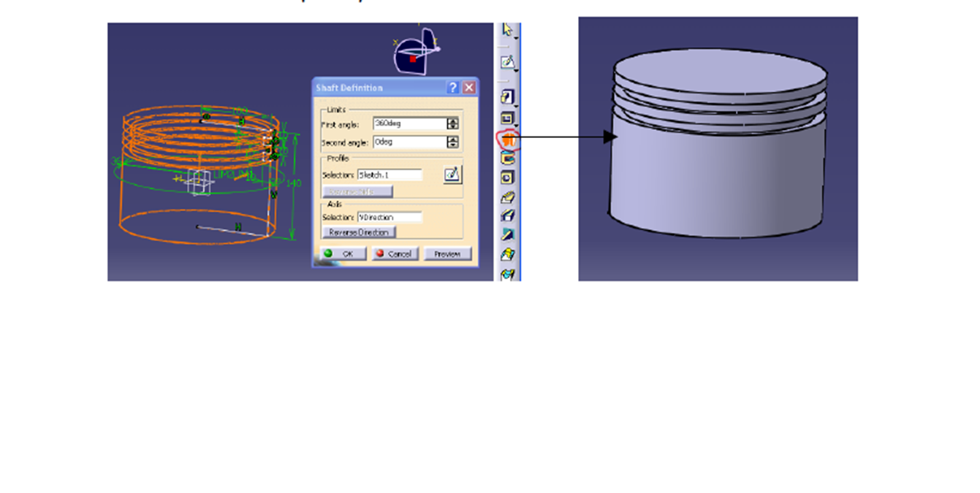Click the First angle spinner arrows

click(453, 124)
